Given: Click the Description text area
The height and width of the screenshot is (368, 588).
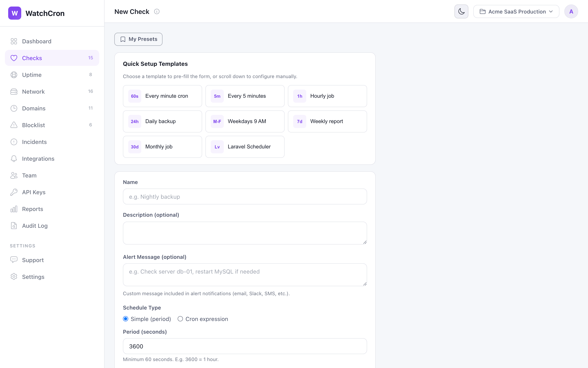Looking at the screenshot, I should point(245,233).
